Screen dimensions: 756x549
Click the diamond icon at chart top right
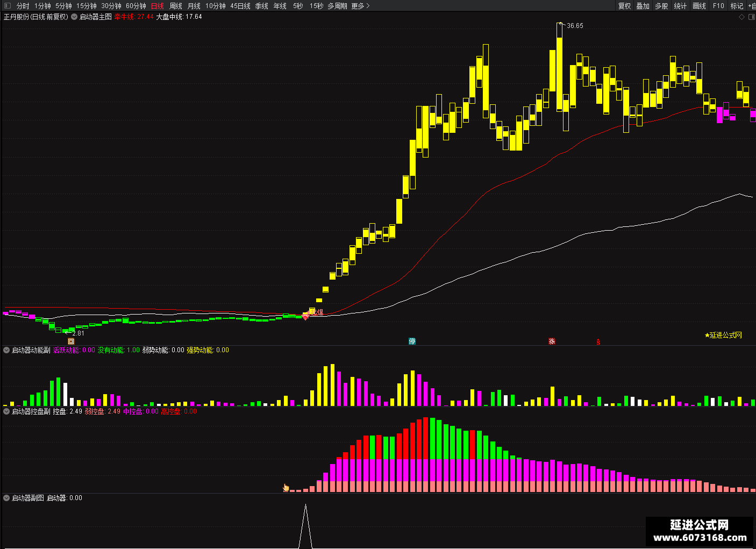tap(742, 17)
